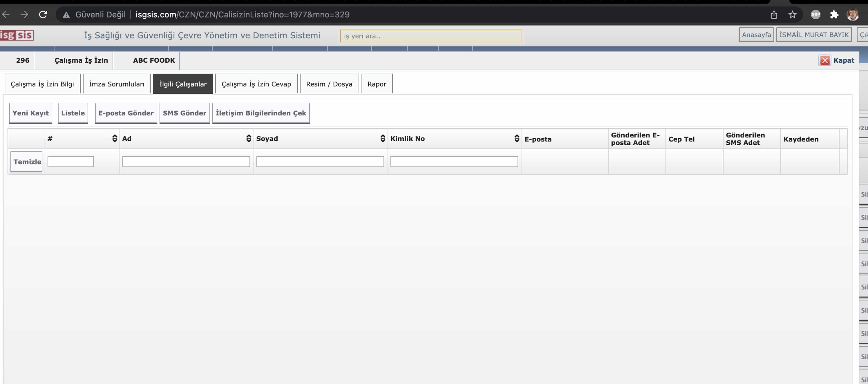
Task: Click the Temizle filter button
Action: tap(27, 162)
